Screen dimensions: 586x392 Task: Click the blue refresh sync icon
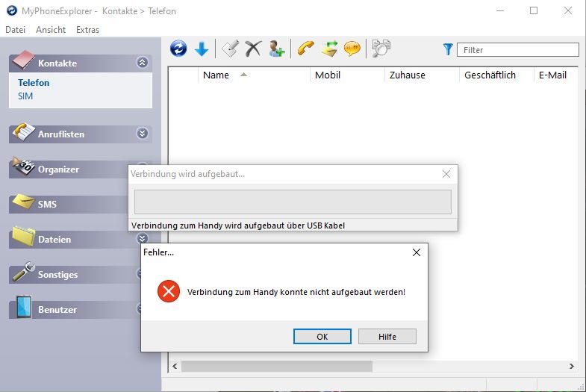coord(178,49)
